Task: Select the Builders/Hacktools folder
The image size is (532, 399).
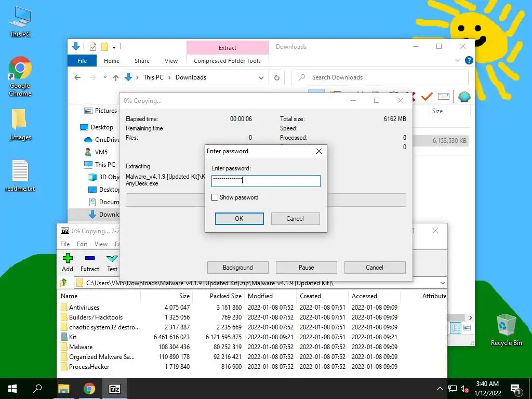Action: pyautogui.click(x=96, y=317)
